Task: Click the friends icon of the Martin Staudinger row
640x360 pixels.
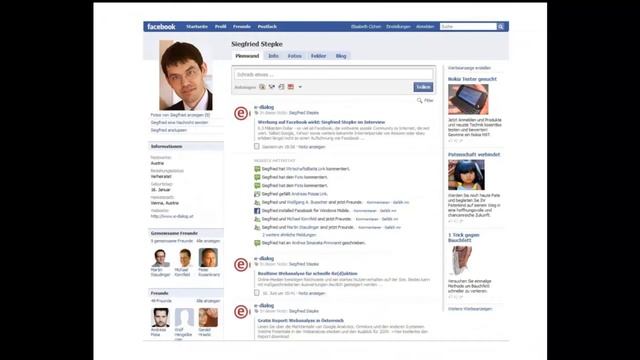Action: pos(257,227)
